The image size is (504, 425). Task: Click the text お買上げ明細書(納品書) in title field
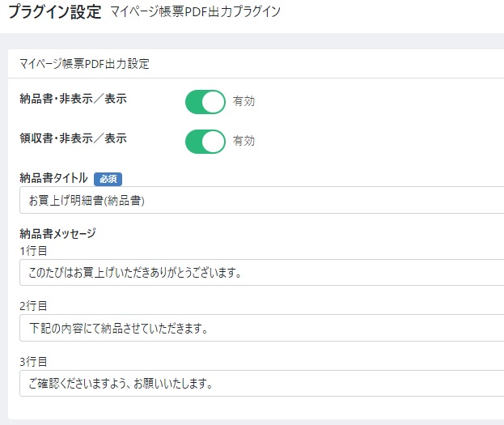[87, 201]
